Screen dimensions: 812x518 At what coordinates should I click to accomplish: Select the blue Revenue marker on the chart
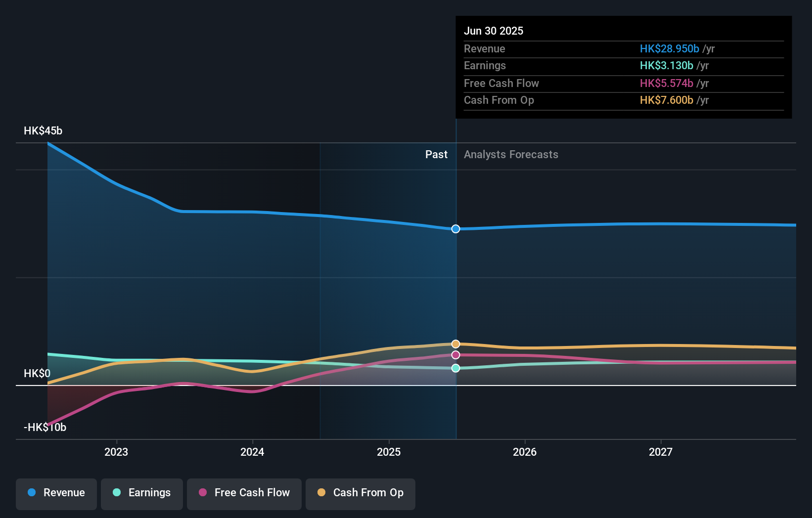click(455, 229)
